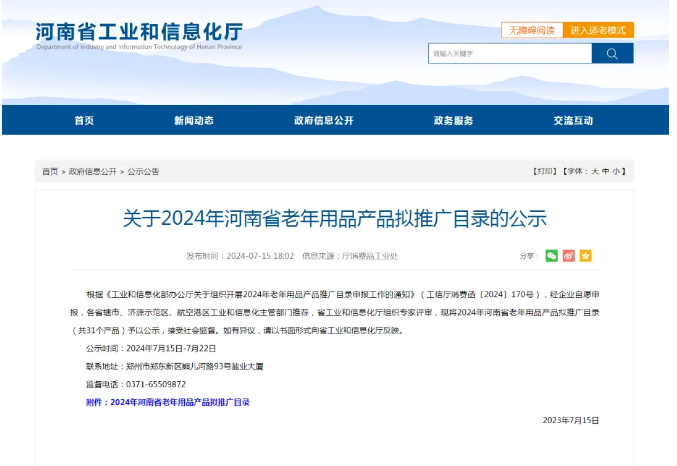Open the 政府信息公开 navigation menu
Image resolution: width=677 pixels, height=466 pixels.
point(323,120)
